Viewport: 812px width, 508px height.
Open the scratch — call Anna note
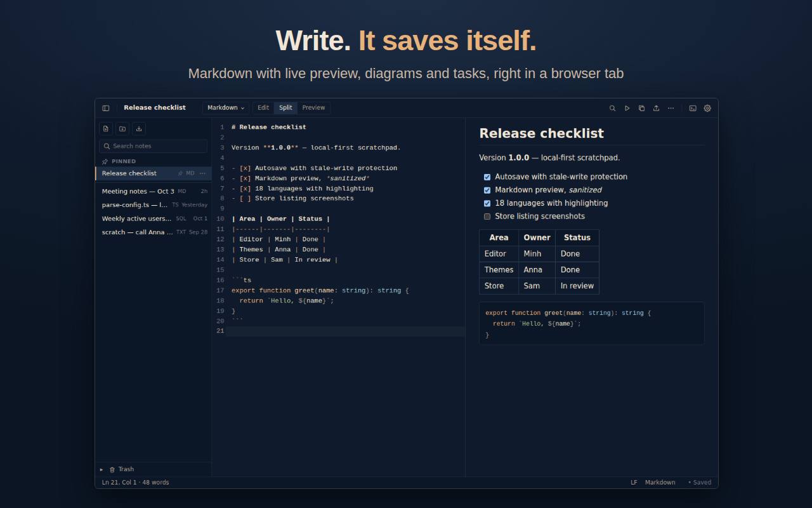pyautogui.click(x=154, y=232)
